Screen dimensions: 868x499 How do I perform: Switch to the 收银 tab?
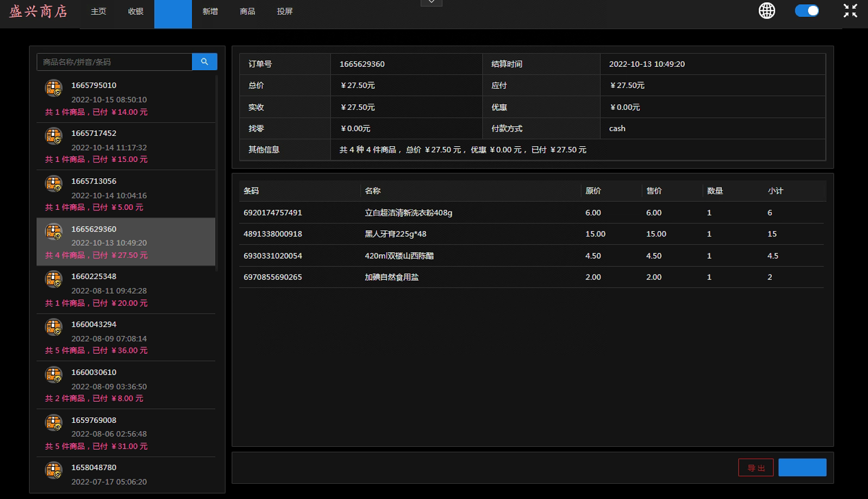tap(136, 11)
